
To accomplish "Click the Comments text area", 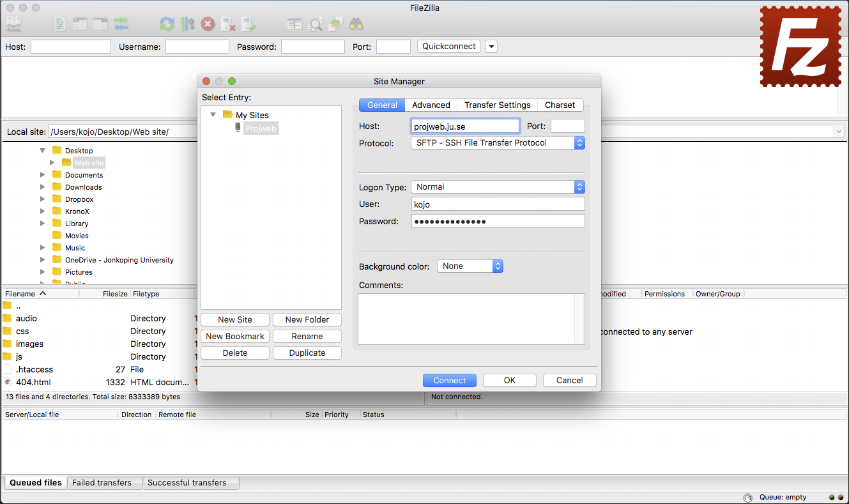I will (x=471, y=319).
